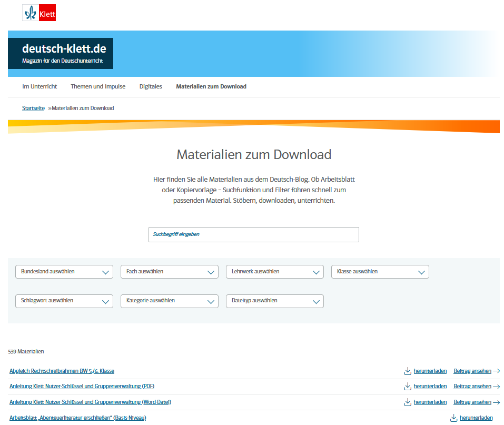Open Abgleich Rechtschreibrahmen BW 5./6. Klasse

62,371
